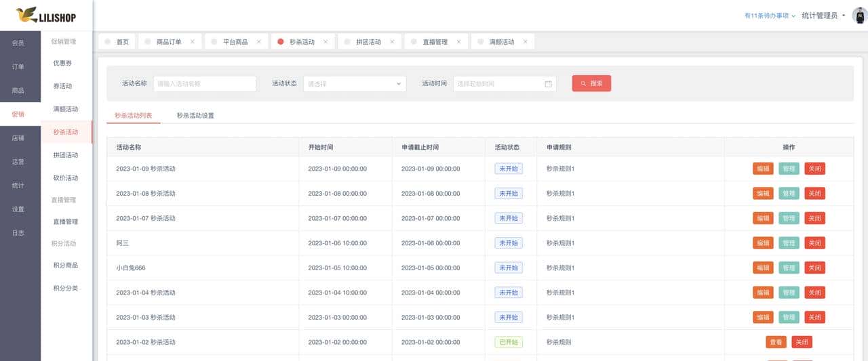Image resolution: width=868 pixels, height=361 pixels.
Task: Click the calendar icon in 活动时间 field
Action: [x=548, y=84]
